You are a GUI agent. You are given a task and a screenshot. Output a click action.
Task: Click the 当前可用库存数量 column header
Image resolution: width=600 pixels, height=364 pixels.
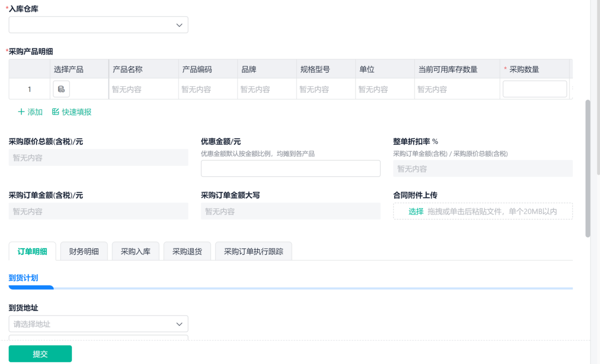point(448,69)
